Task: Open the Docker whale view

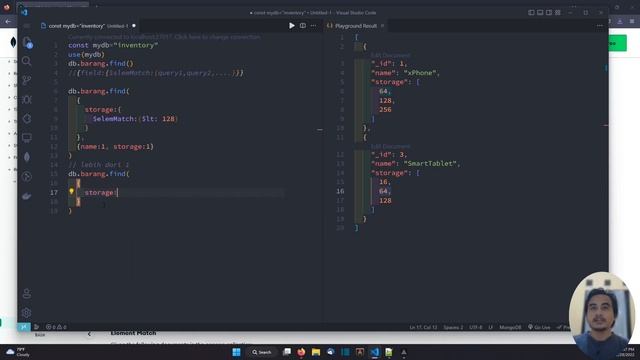Action: (27, 196)
